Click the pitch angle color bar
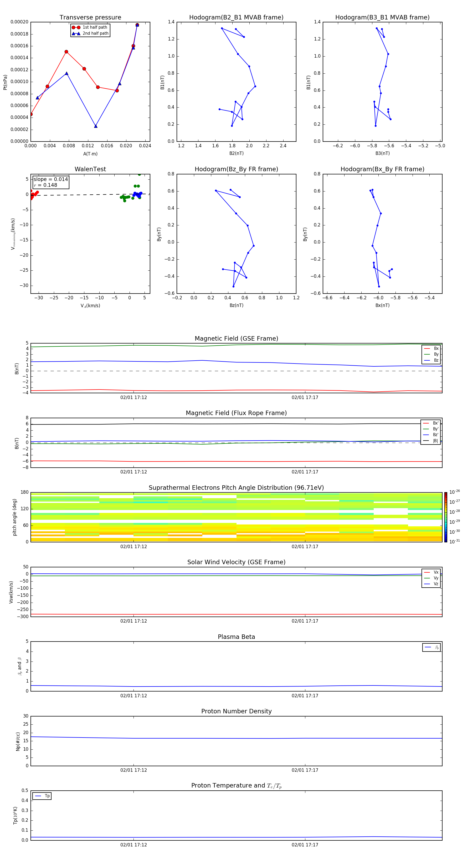The width and height of the screenshot is (473, 868). point(445,517)
